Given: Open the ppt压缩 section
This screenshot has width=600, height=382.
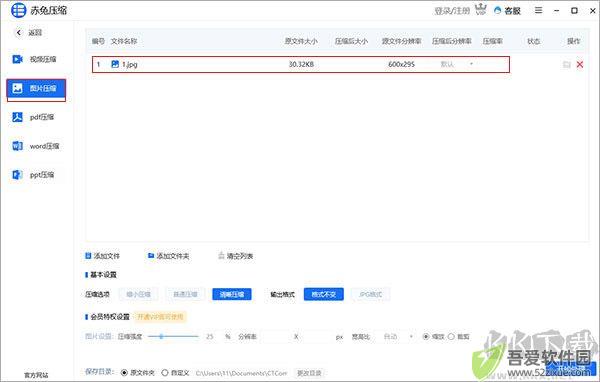Looking at the screenshot, I should (34, 175).
